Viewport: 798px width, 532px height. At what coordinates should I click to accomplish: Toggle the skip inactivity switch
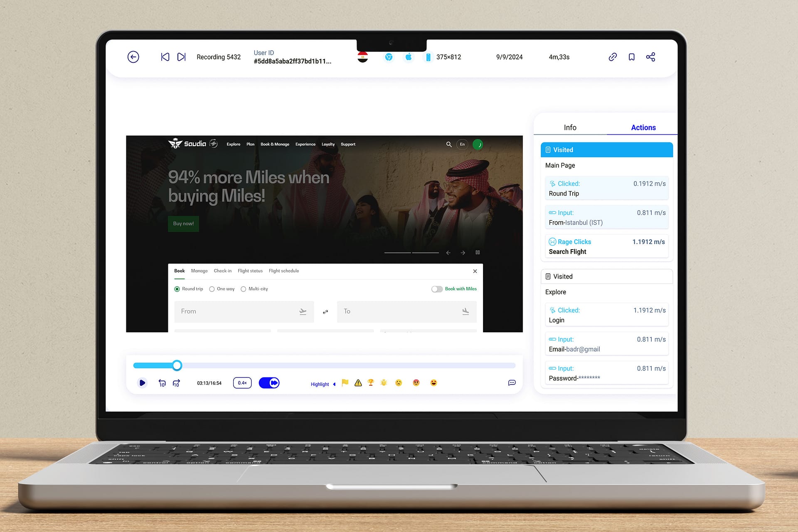269,383
